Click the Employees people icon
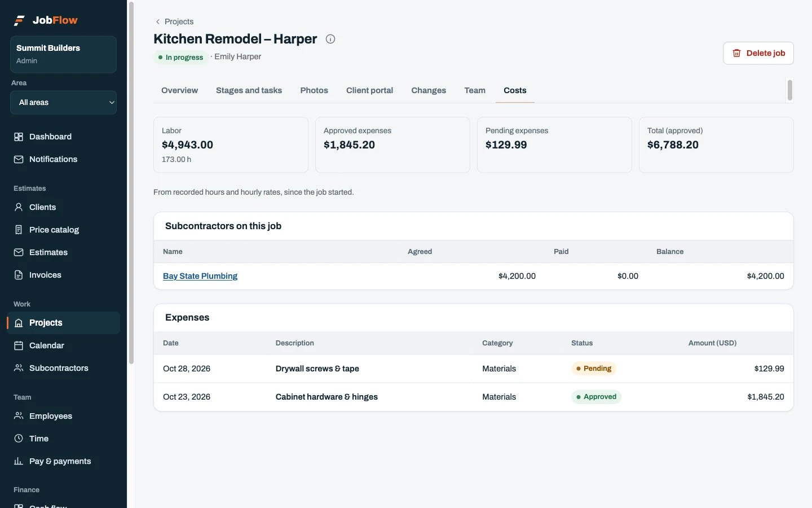This screenshot has height=508, width=812. coord(19,416)
